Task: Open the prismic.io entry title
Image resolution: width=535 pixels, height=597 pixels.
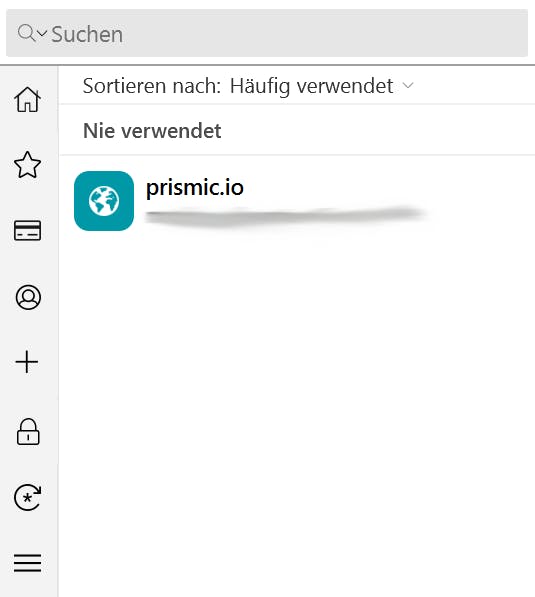Action: tap(195, 187)
